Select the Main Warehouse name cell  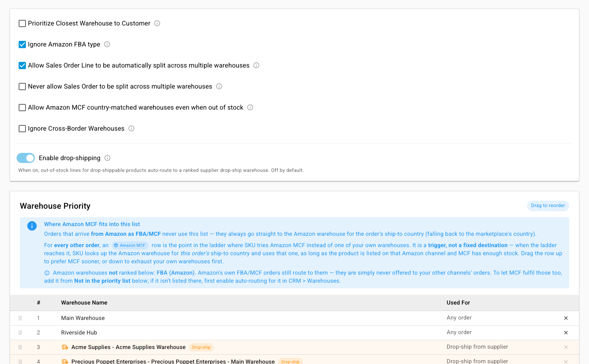(83, 318)
